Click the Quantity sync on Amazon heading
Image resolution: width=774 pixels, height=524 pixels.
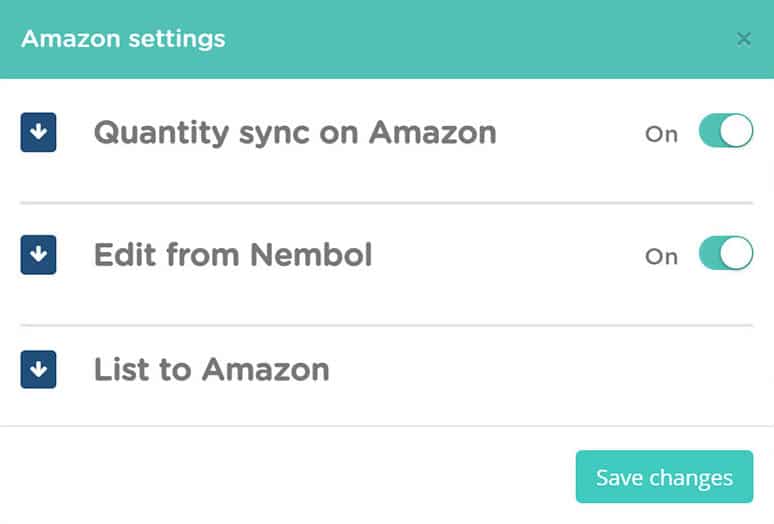295,133
